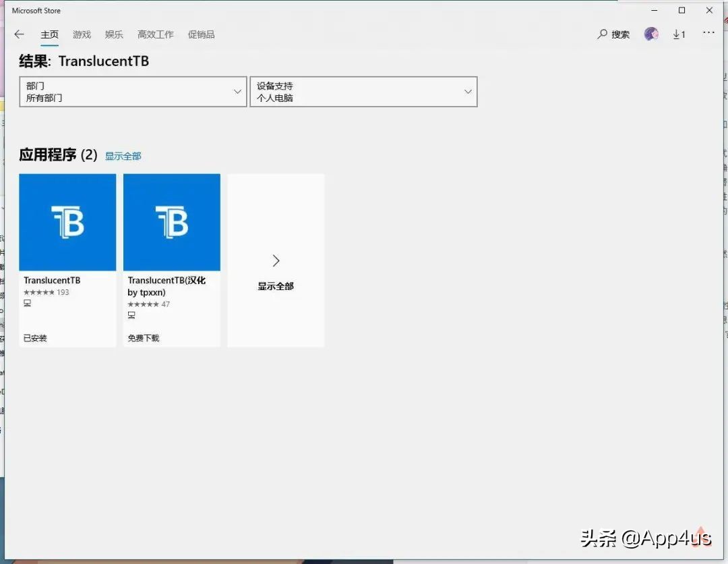Click the 显示全部 (Show all) link

(x=123, y=156)
